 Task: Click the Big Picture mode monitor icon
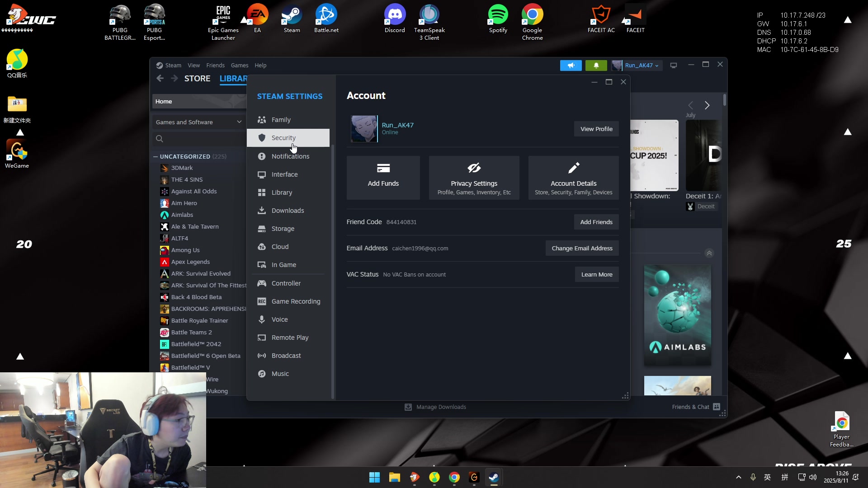click(x=674, y=66)
